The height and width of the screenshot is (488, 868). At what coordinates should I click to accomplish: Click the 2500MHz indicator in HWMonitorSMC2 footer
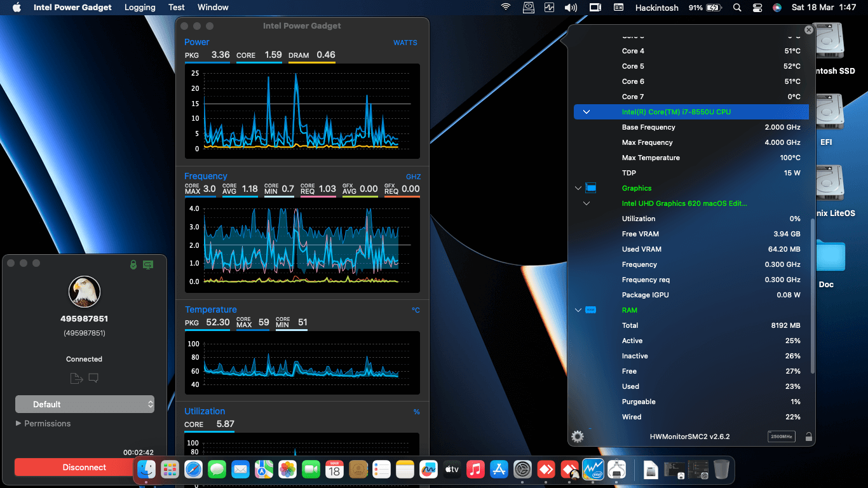781,437
